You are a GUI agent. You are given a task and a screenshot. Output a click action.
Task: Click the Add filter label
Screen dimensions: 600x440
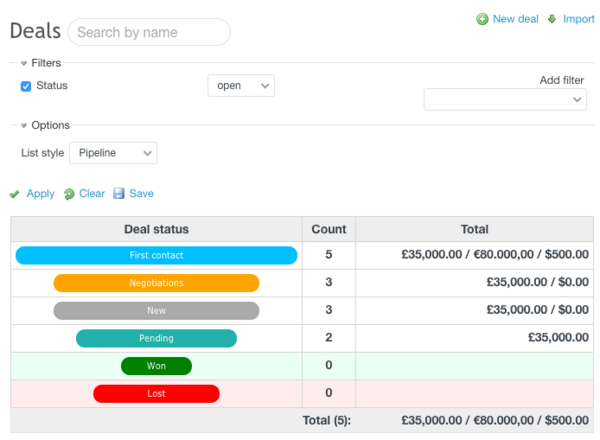click(562, 80)
